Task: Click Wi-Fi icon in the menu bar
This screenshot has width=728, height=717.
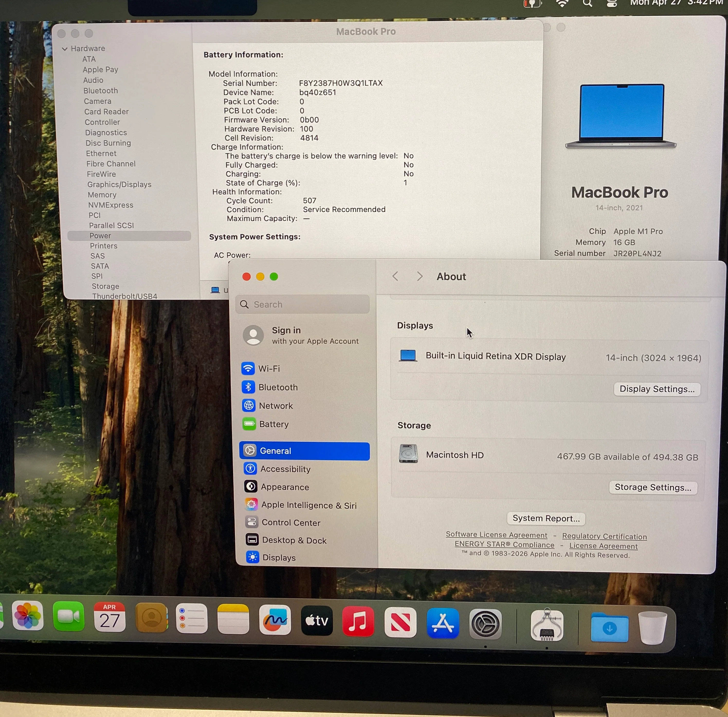Action: (562, 3)
